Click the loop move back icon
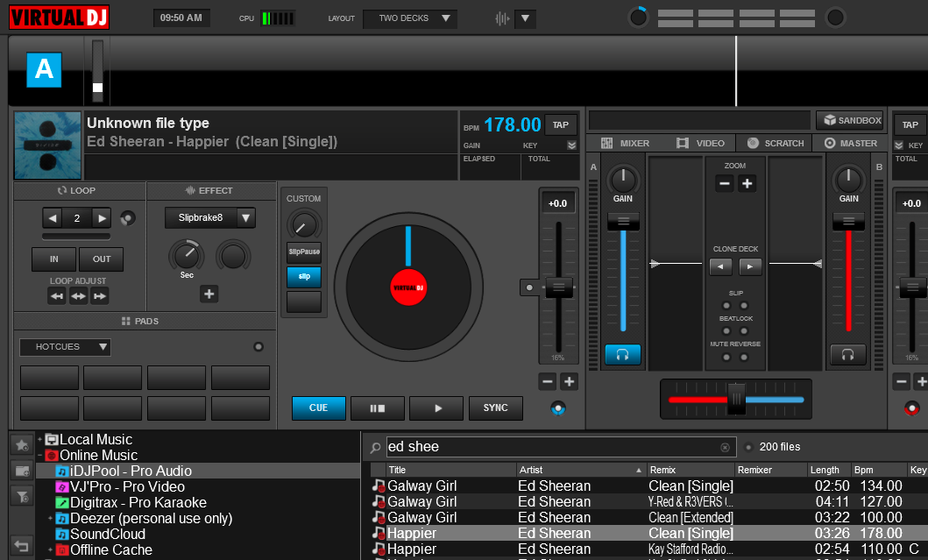This screenshot has width=928, height=560. click(57, 296)
